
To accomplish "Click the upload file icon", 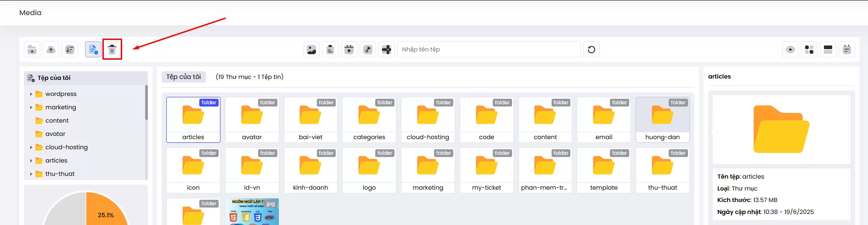I will pyautogui.click(x=51, y=50).
